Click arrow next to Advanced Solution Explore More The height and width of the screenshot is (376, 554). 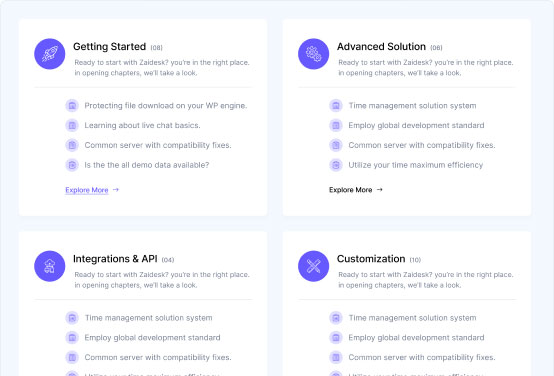tap(379, 190)
